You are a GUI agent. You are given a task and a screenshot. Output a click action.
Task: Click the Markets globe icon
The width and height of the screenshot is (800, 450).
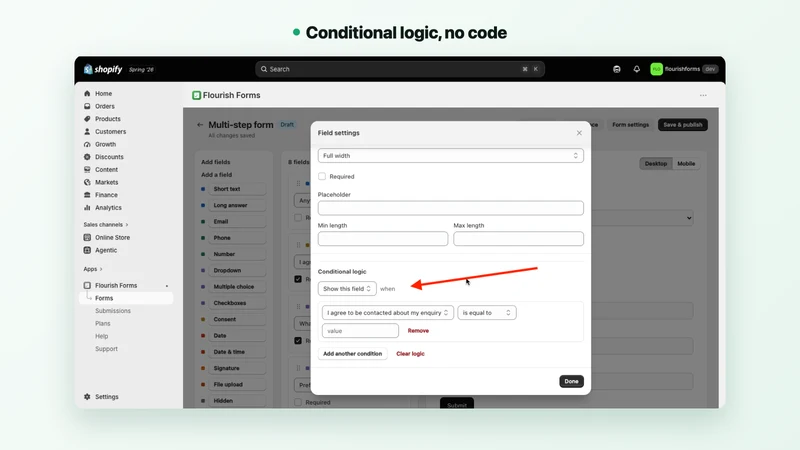(x=87, y=182)
